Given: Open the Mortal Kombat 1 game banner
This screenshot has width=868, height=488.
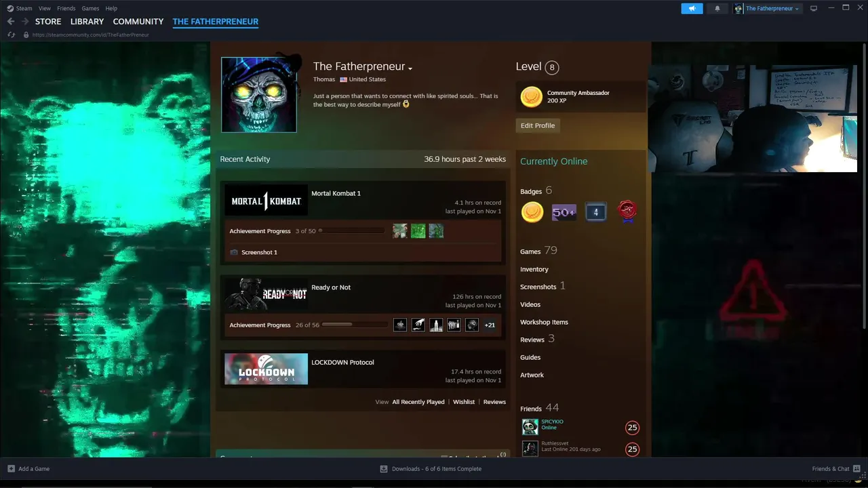Looking at the screenshot, I should point(266,201).
